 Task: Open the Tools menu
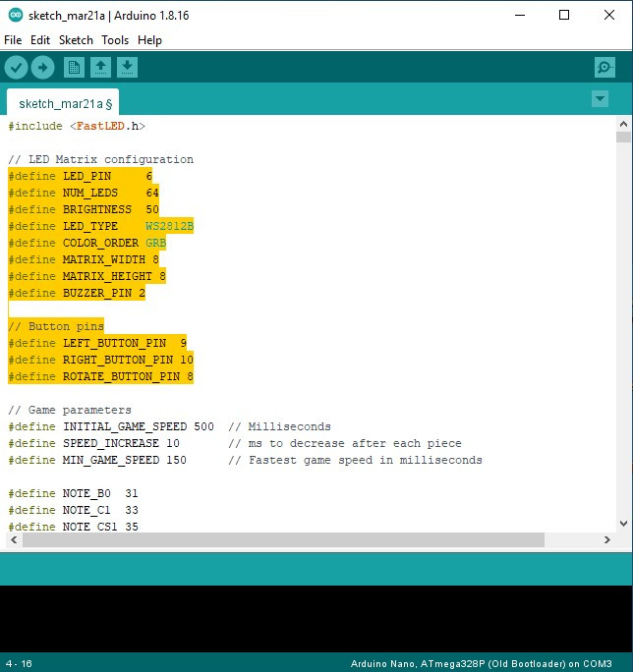point(115,40)
